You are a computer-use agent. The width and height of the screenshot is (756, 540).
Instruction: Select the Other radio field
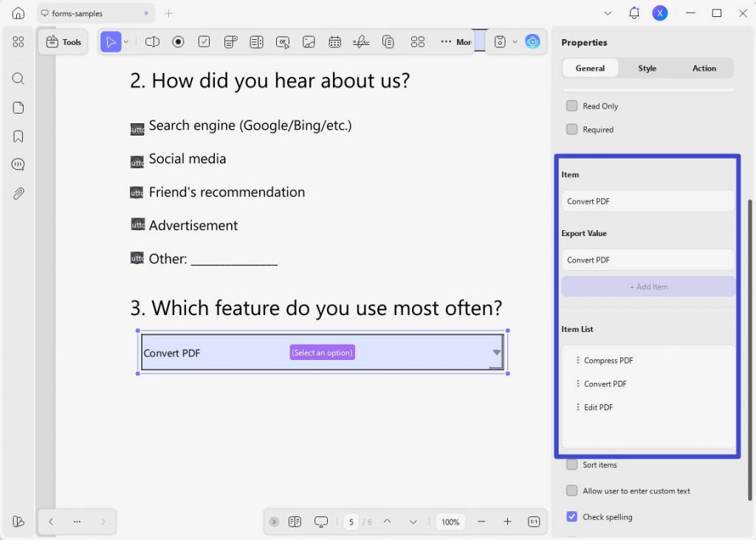point(137,257)
